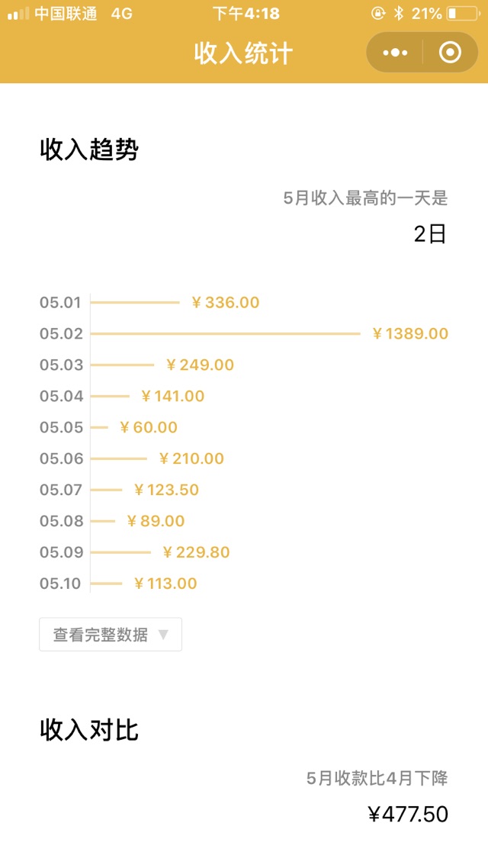The height and width of the screenshot is (868, 488).
Task: Tap the rotation lock status icon
Action: point(378,14)
